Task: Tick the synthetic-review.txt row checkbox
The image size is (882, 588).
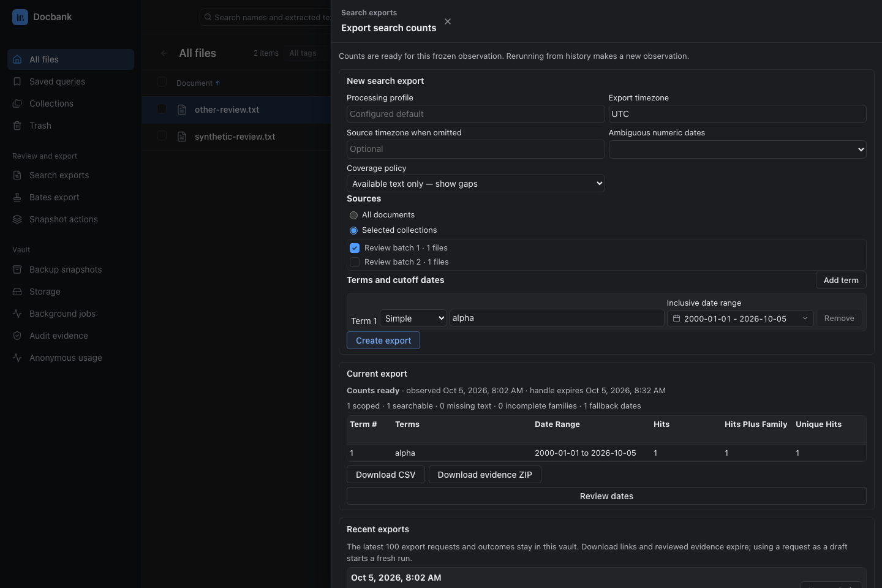Action: click(x=162, y=136)
